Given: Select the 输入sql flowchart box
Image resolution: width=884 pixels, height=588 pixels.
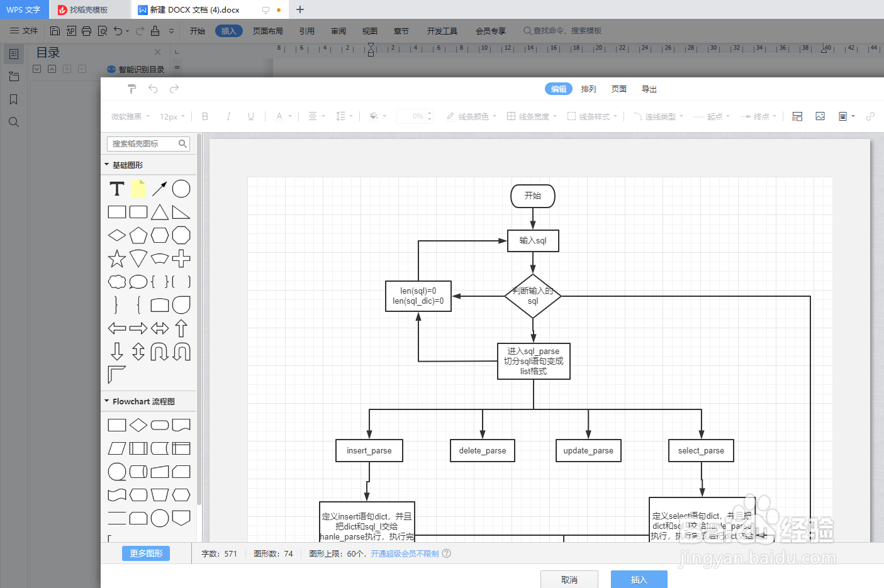Looking at the screenshot, I should point(533,240).
